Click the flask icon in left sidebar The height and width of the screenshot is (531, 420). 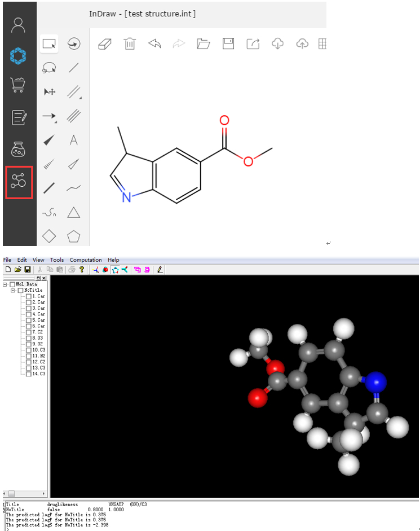pyautogui.click(x=19, y=150)
